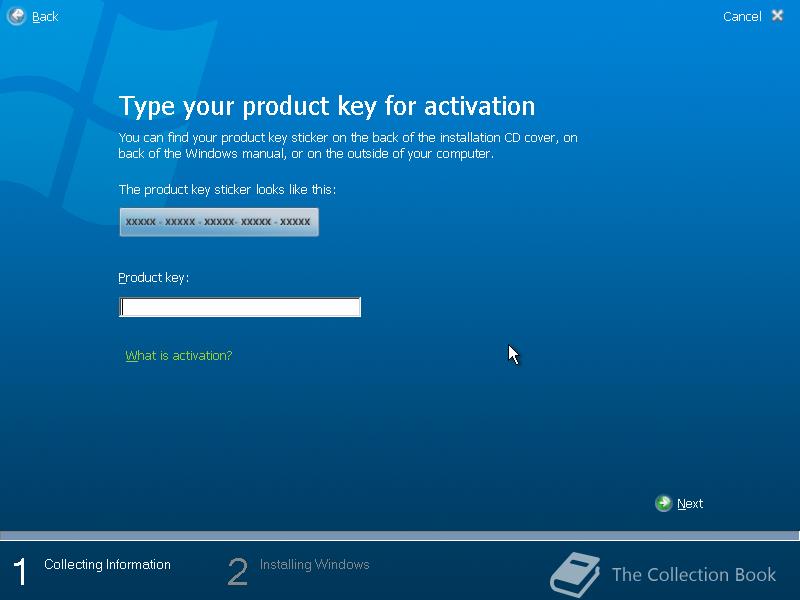Click 'The product key sticker looks like this' text

(x=227, y=190)
